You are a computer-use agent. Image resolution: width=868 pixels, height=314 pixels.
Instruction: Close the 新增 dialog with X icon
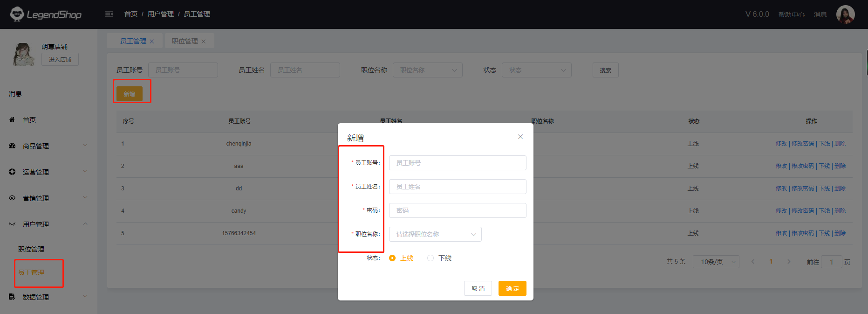tap(520, 137)
